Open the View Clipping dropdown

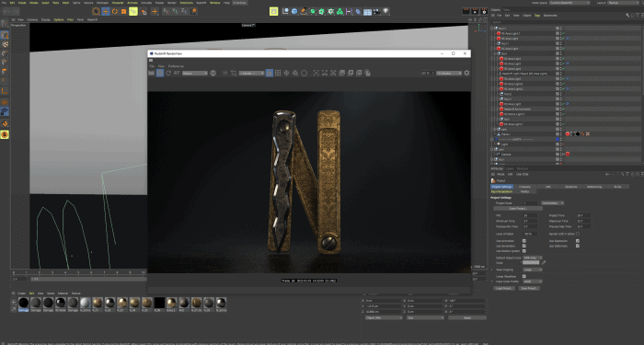533,270
